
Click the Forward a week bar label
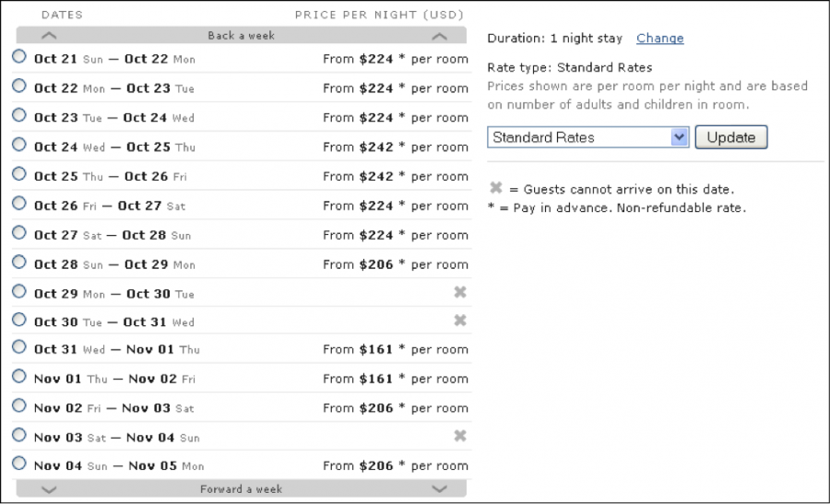coord(241,489)
